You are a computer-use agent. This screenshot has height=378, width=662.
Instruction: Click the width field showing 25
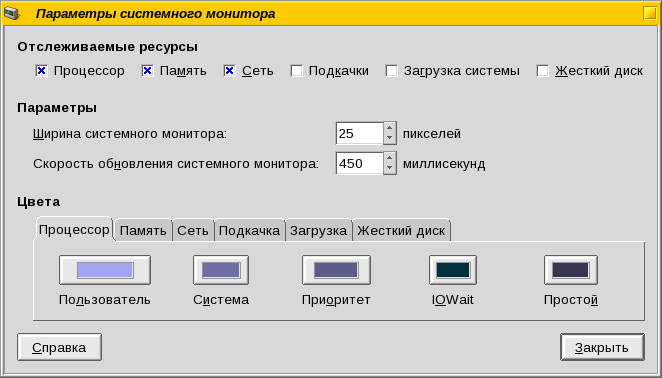click(359, 133)
